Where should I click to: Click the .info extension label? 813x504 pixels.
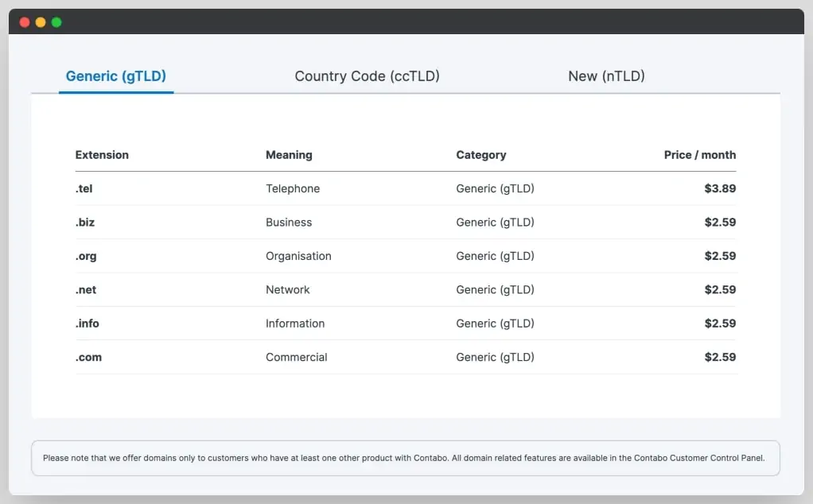[88, 324]
